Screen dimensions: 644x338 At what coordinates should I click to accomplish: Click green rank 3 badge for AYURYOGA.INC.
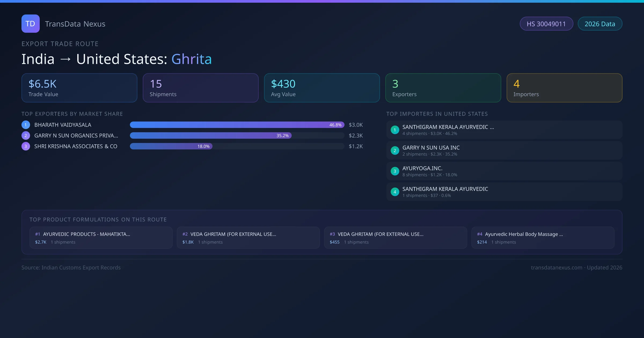point(395,171)
